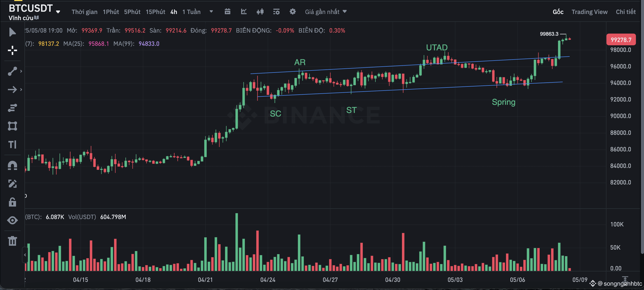The width and height of the screenshot is (644, 290).
Task: Hide all drawings with the eye icon
Action: 12,220
